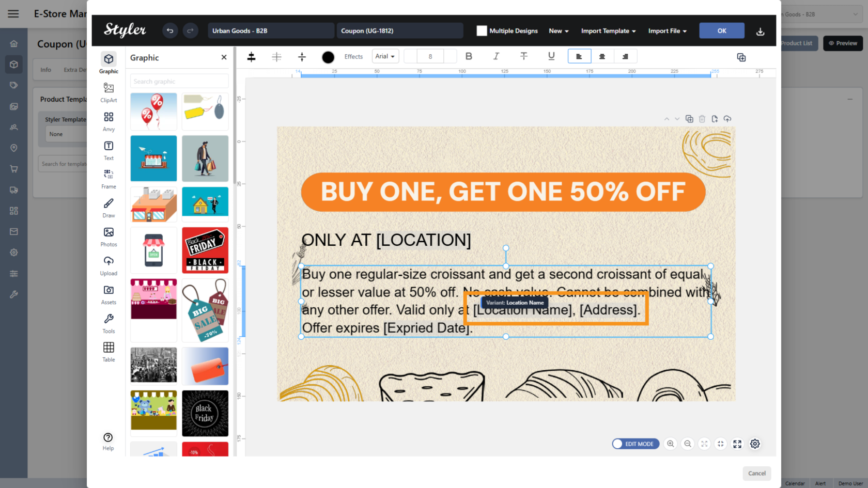Open Styler Help
868x488 pixels.
tap(108, 442)
